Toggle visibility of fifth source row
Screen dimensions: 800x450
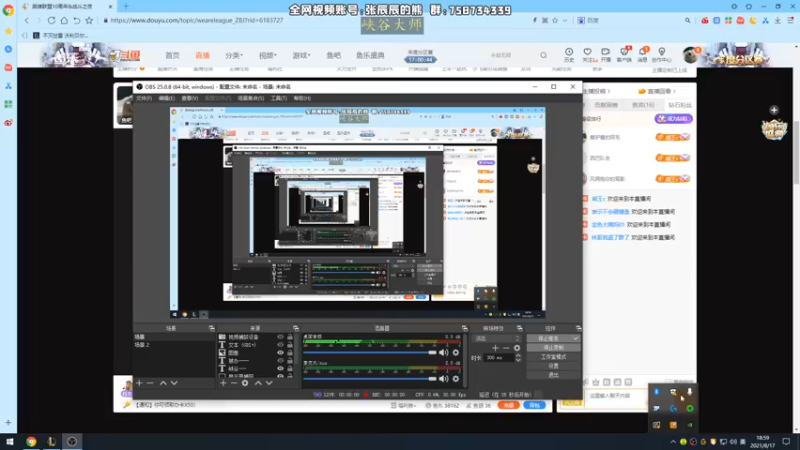(280, 368)
